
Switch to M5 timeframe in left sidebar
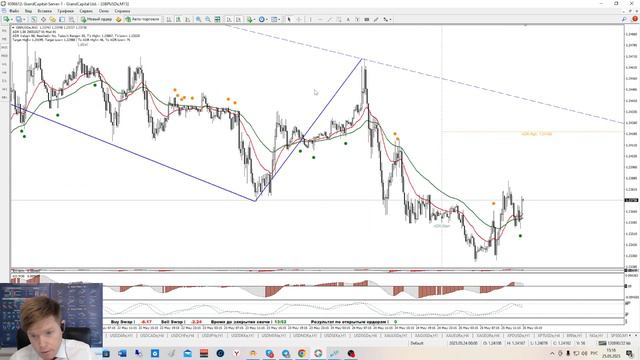(x=4, y=39)
